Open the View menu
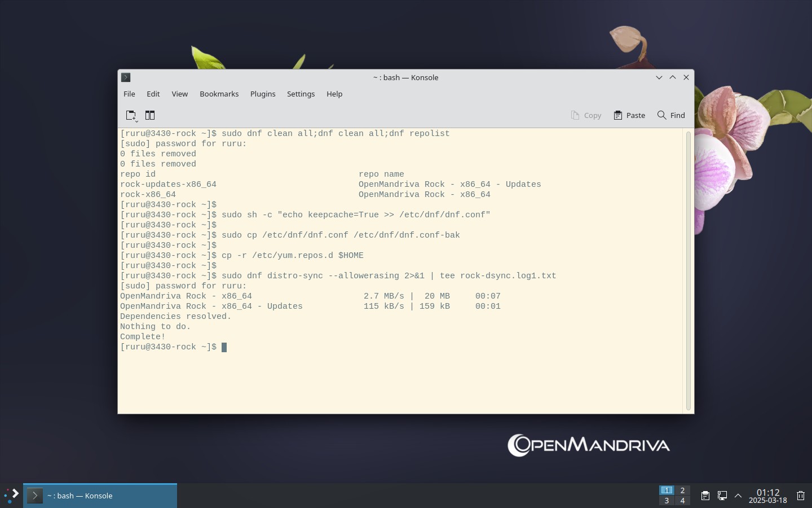The image size is (812, 508). [x=180, y=94]
